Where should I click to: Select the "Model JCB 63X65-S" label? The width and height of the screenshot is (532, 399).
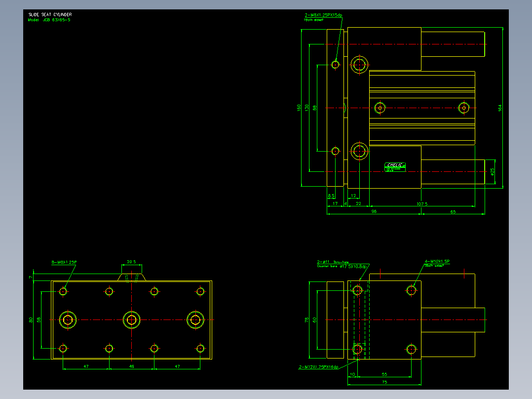(49, 20)
